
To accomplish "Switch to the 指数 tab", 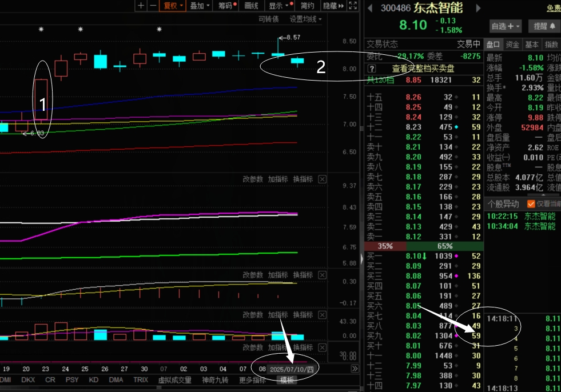I will (551, 45).
